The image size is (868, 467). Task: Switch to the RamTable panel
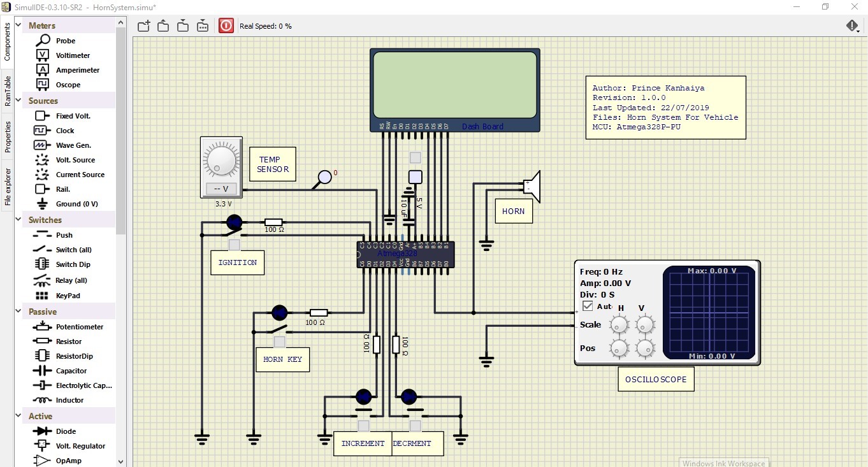[x=7, y=86]
